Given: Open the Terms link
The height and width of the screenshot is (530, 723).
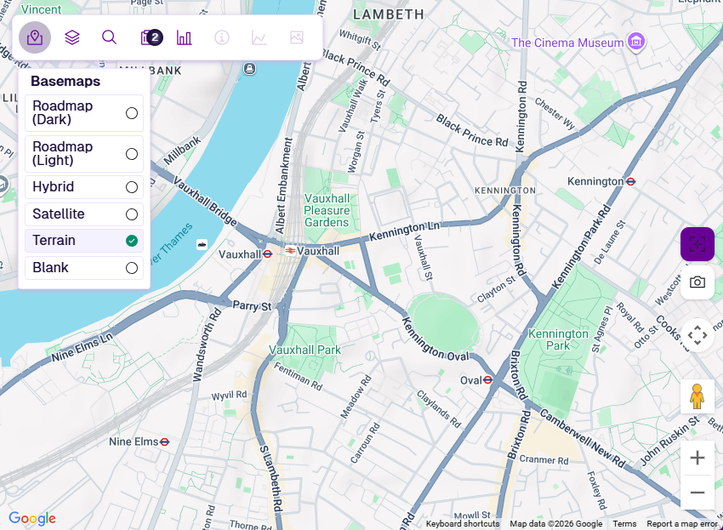Looking at the screenshot, I should 624,524.
